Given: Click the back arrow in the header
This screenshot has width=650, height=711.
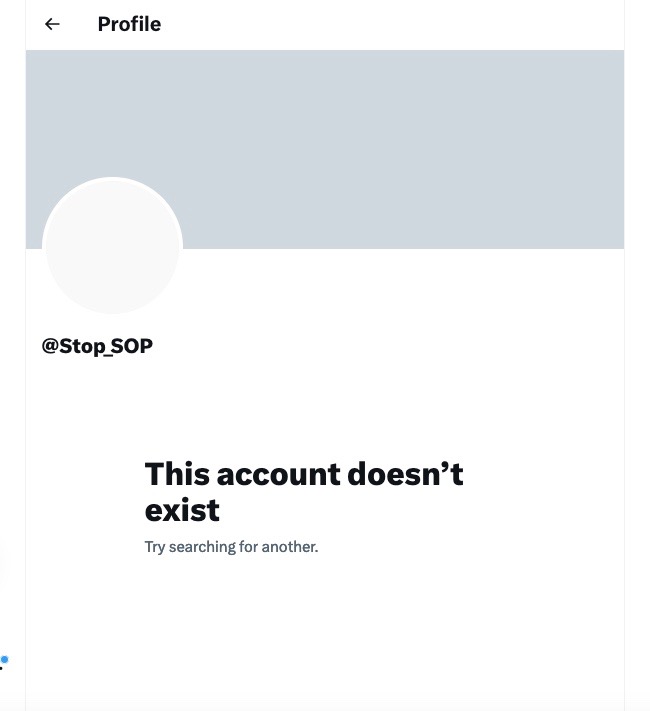Looking at the screenshot, I should coord(52,24).
